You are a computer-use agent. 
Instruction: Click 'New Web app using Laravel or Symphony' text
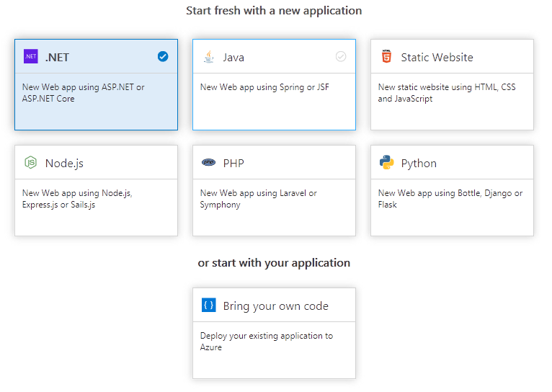[x=259, y=199]
